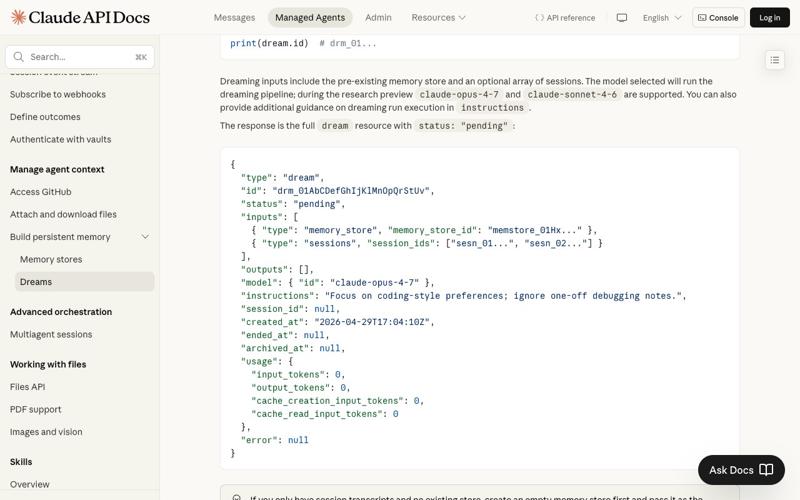
Task: Go to Authenticate with vaults
Action: point(60,139)
